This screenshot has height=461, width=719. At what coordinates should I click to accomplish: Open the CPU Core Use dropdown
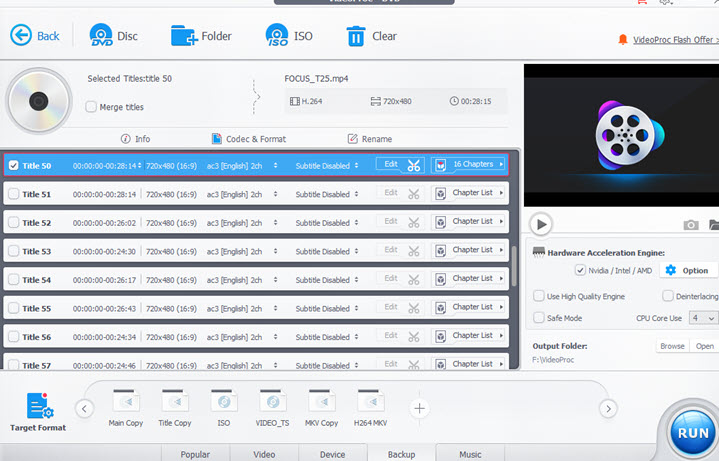click(x=703, y=318)
